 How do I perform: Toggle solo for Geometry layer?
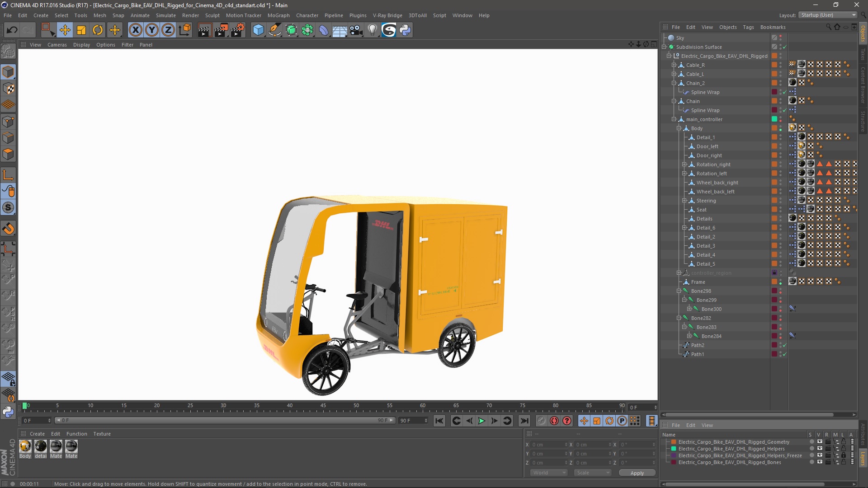pyautogui.click(x=811, y=442)
